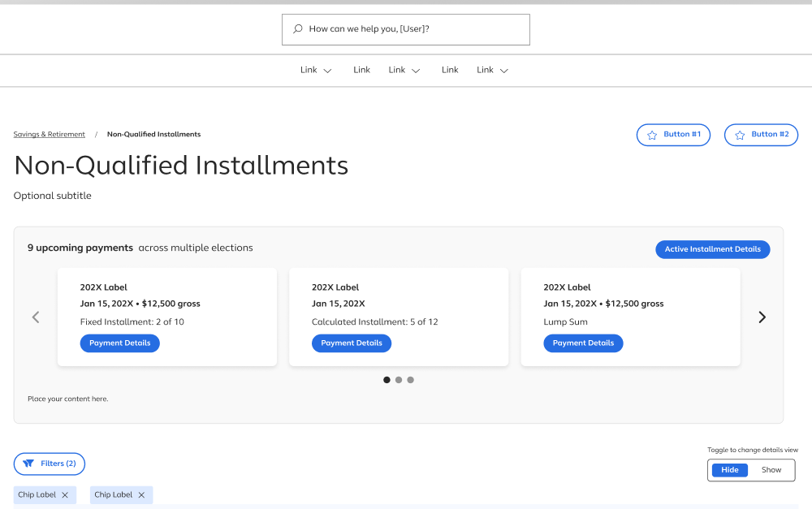
Task: Select the Hide details toggle option
Action: pos(730,470)
